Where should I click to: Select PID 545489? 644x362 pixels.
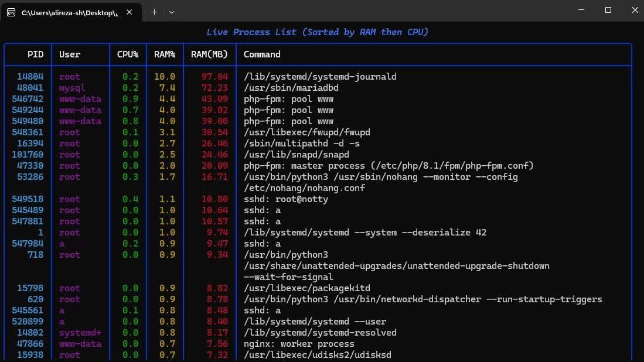(x=28, y=210)
